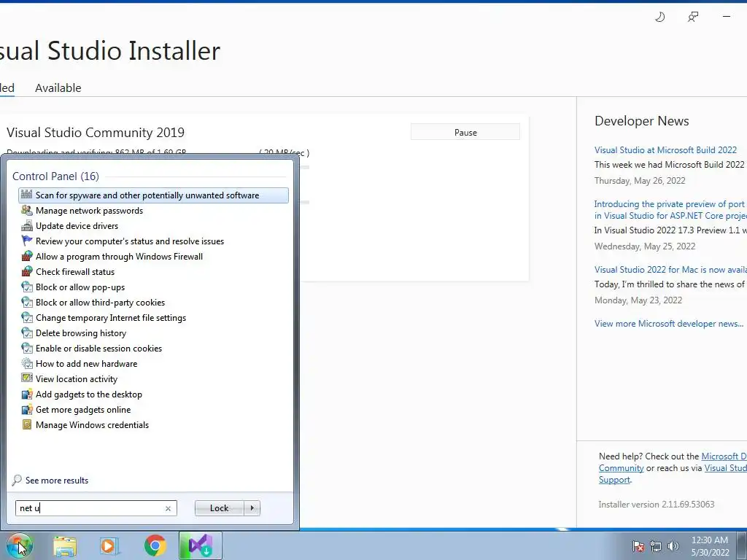Open 'View more Microsoft developer news...' link
This screenshot has height=560, width=747.
point(669,323)
